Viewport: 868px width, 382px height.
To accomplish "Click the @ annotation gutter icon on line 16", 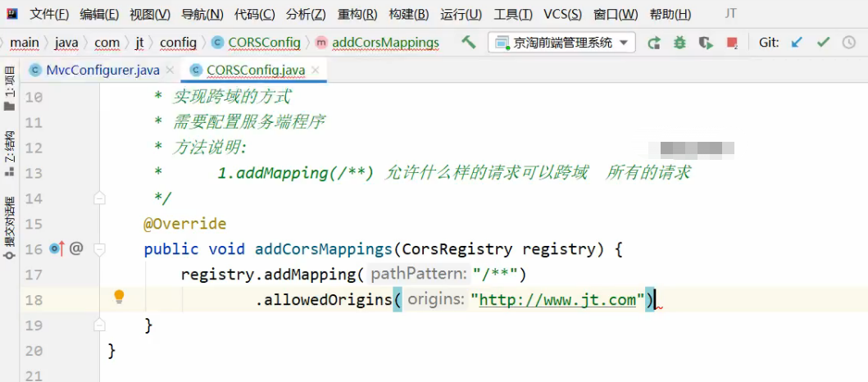I will click(x=76, y=248).
